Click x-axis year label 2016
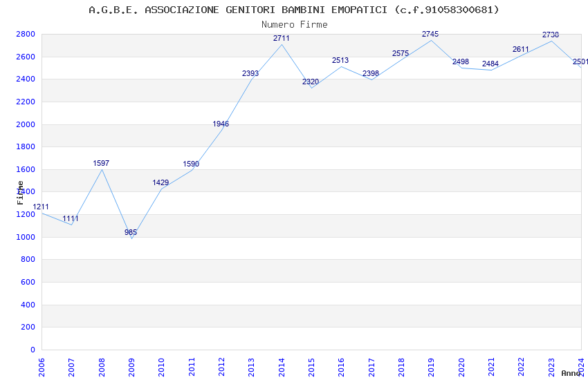Image resolution: width=588 pixels, height=380 pixels. (x=341, y=367)
